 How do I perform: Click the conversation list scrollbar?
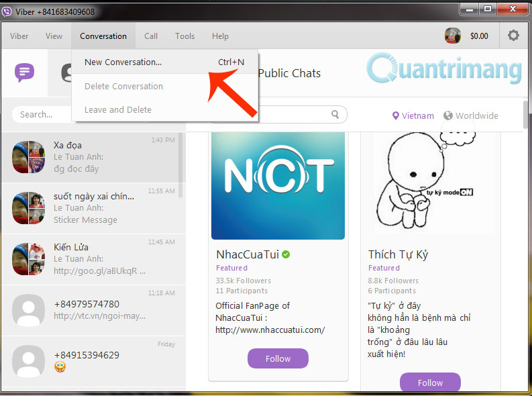[180, 165]
